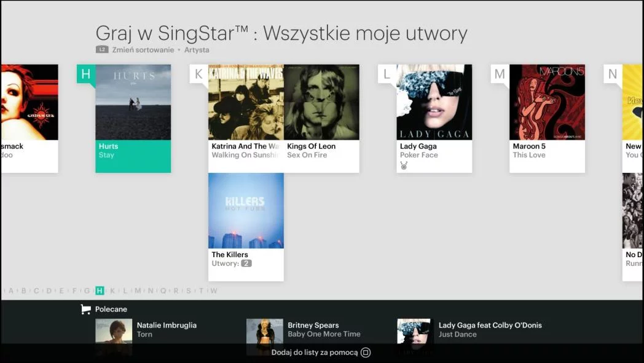The image size is (644, 363).
Task: Click the songs count badge 2 on The Killers
Action: coord(246,263)
